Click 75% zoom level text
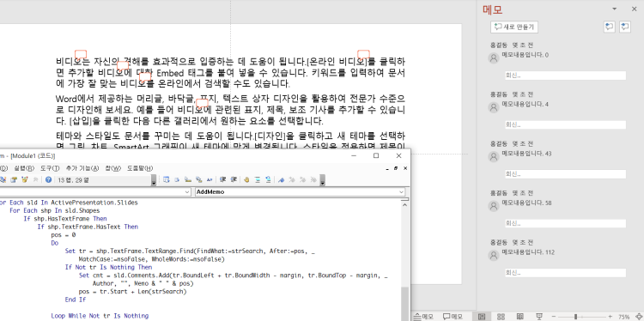Viewport: 644px width, 321px height. coord(624,317)
